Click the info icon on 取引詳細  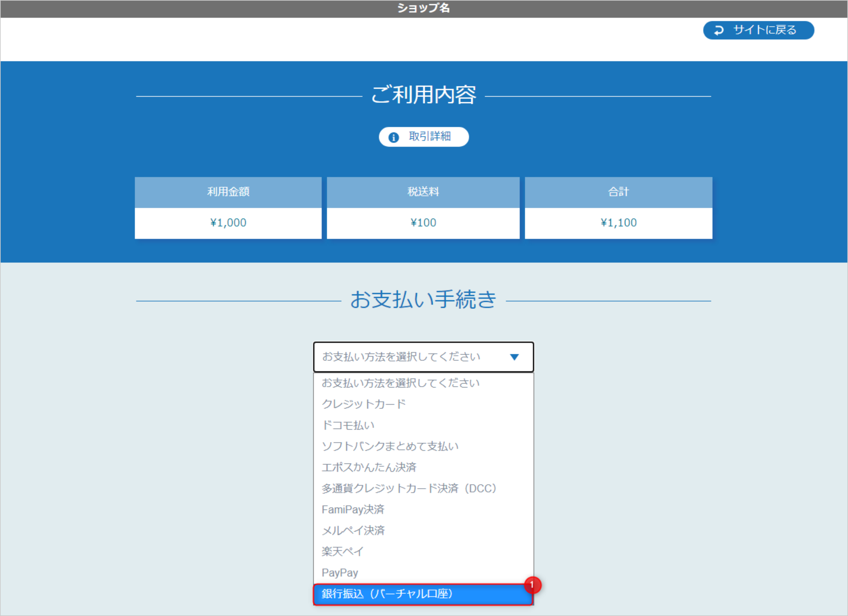[x=393, y=137]
